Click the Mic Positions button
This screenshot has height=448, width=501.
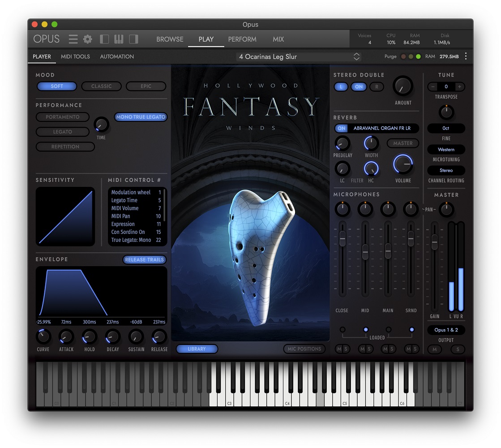(304, 349)
